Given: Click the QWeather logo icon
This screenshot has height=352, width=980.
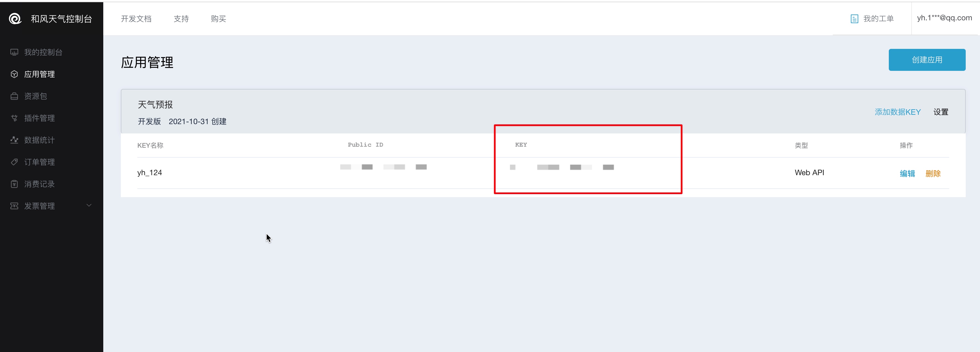Looking at the screenshot, I should coord(15,19).
